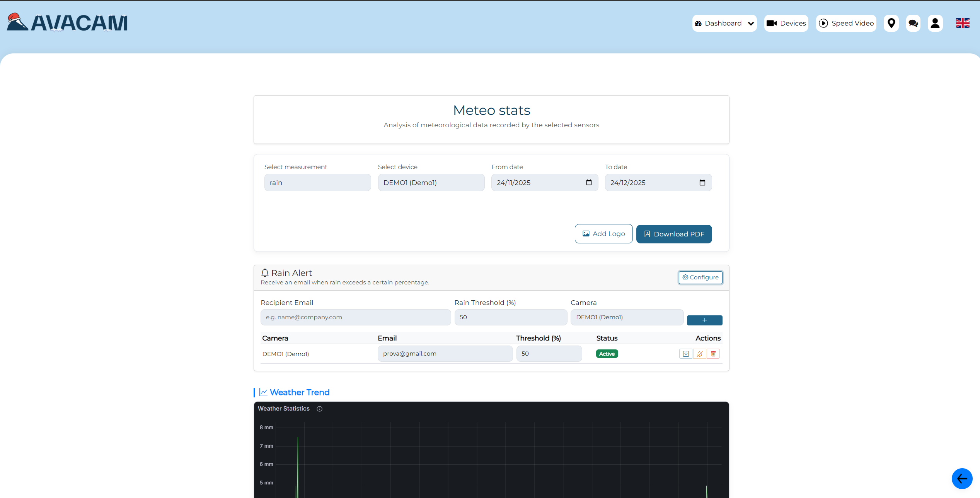Screen dimensions: 980x498
Task: Mute the DEMO1 alert with bell-slash
Action: 700,354
